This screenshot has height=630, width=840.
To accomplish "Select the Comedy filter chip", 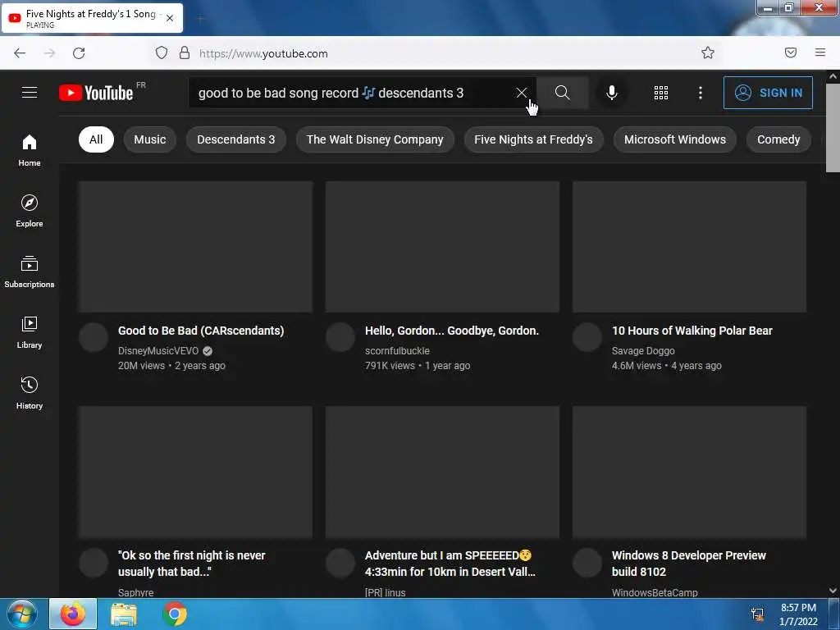I will (778, 139).
